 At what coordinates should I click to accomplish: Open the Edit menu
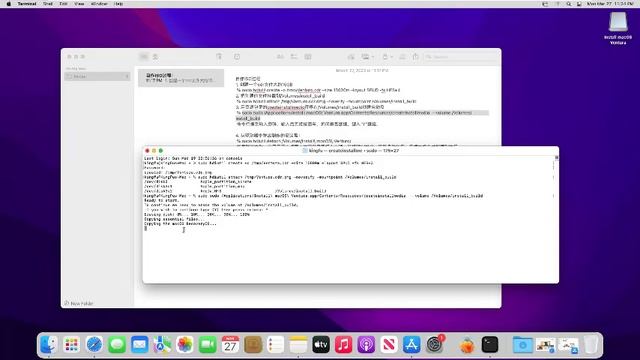click(x=63, y=4)
